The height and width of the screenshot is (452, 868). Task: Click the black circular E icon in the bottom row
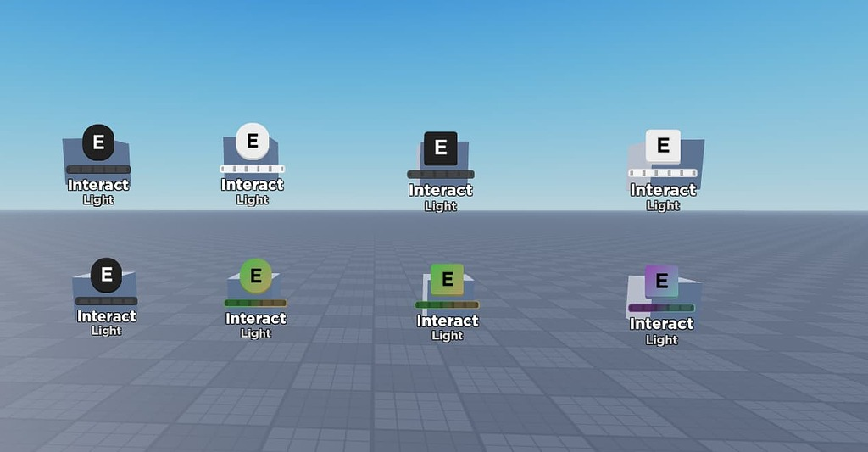(x=106, y=276)
